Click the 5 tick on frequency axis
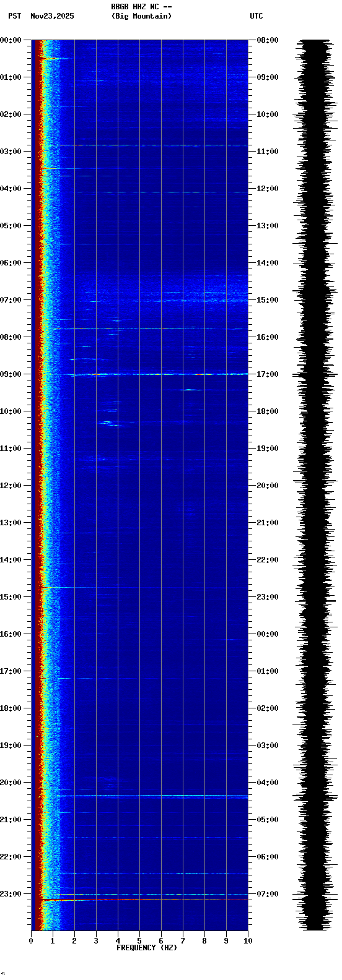 tap(139, 941)
